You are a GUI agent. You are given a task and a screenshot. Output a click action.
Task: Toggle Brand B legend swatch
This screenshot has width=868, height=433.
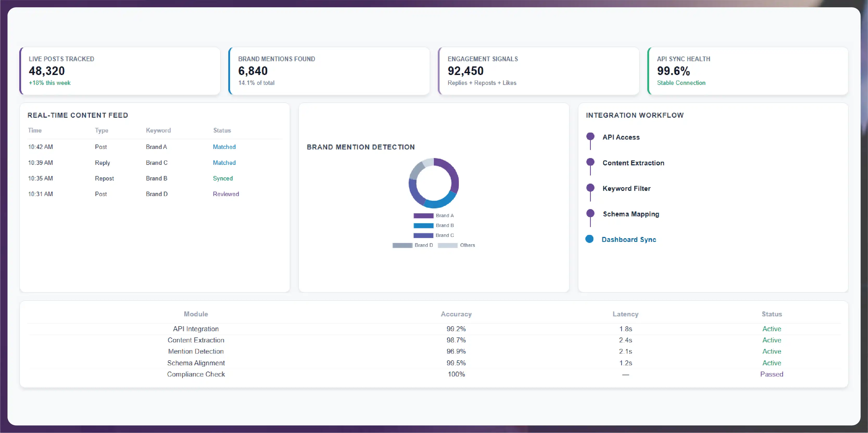click(x=423, y=225)
